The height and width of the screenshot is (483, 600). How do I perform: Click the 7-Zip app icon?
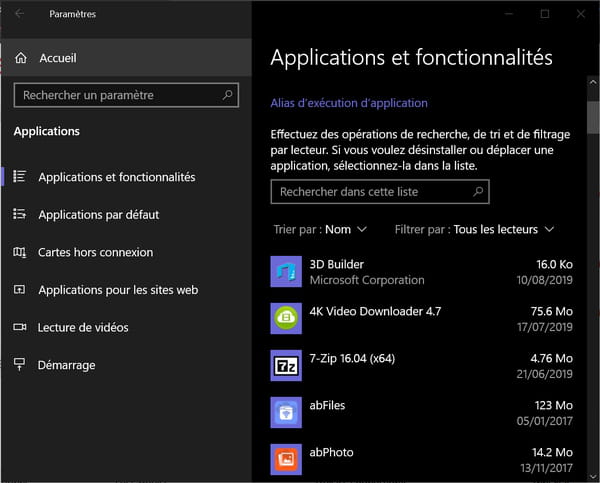(x=286, y=366)
